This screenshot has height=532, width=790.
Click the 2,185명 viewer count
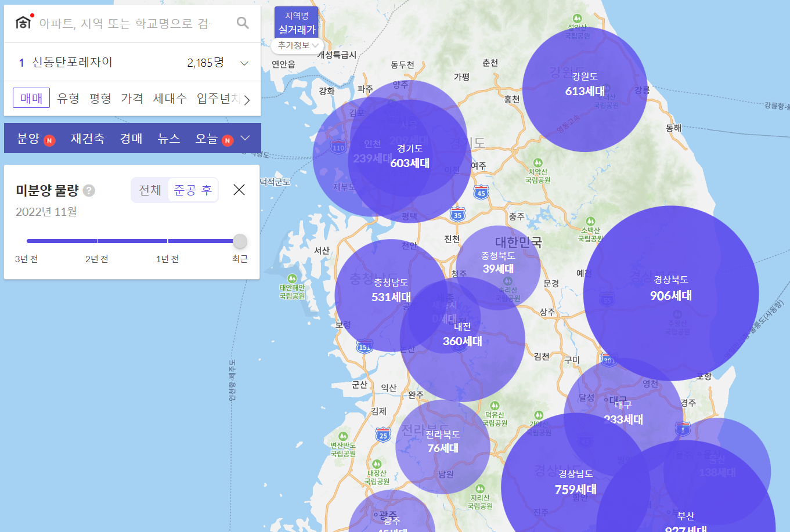coord(205,63)
